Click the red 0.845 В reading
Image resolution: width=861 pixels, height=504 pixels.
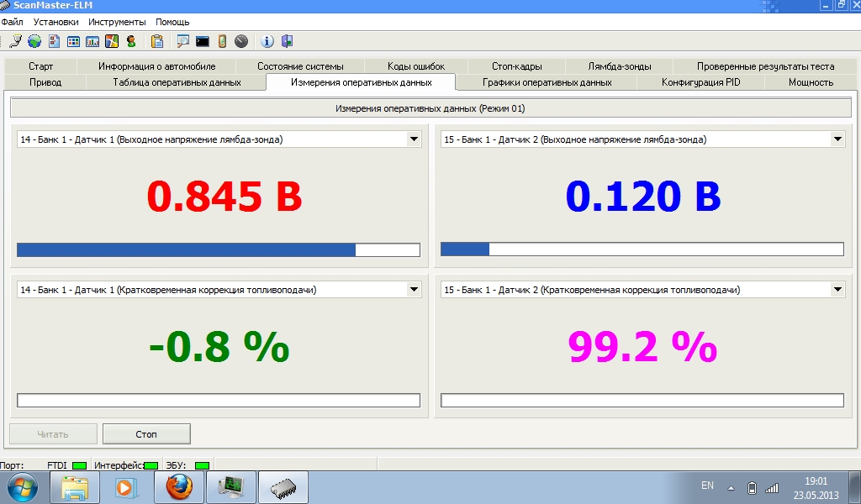coord(224,197)
